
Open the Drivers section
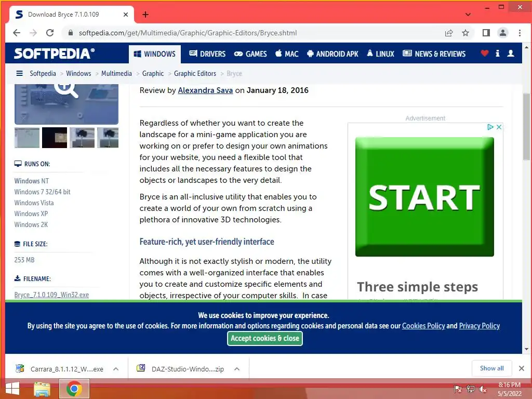(x=207, y=54)
